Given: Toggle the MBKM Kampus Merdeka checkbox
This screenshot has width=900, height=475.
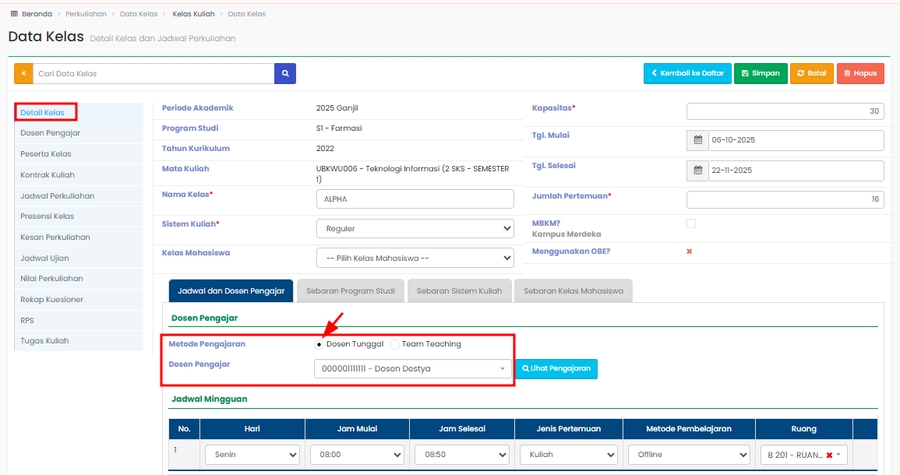Looking at the screenshot, I should pos(691,223).
